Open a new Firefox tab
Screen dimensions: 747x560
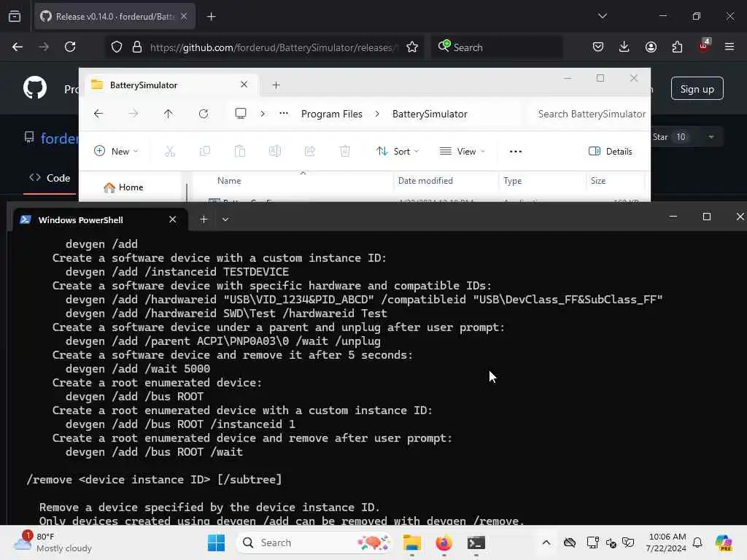click(211, 17)
